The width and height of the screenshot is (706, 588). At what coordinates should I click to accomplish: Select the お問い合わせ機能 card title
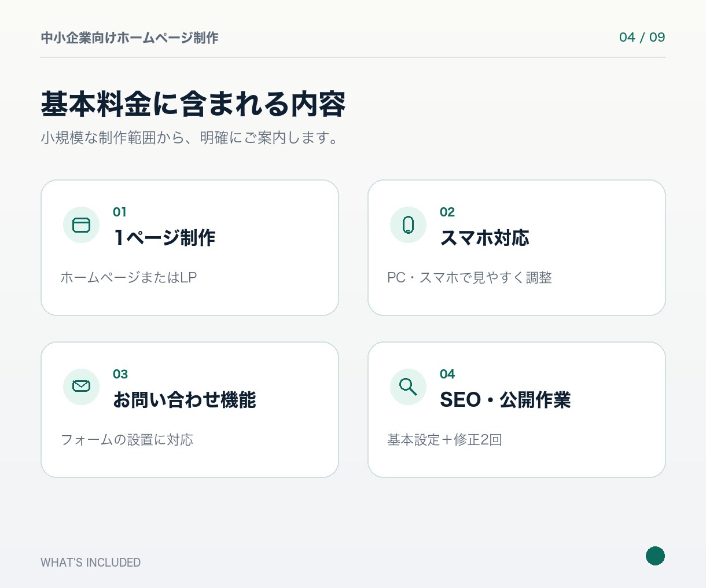click(x=184, y=400)
